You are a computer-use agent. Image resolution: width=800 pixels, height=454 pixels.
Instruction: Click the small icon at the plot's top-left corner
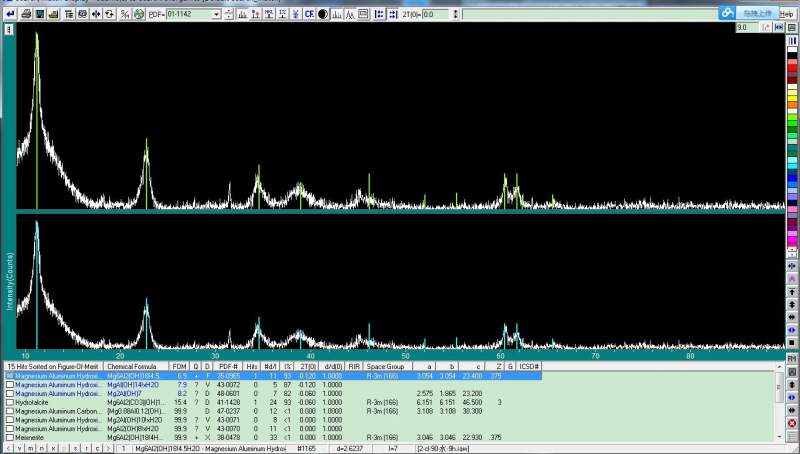click(x=9, y=30)
